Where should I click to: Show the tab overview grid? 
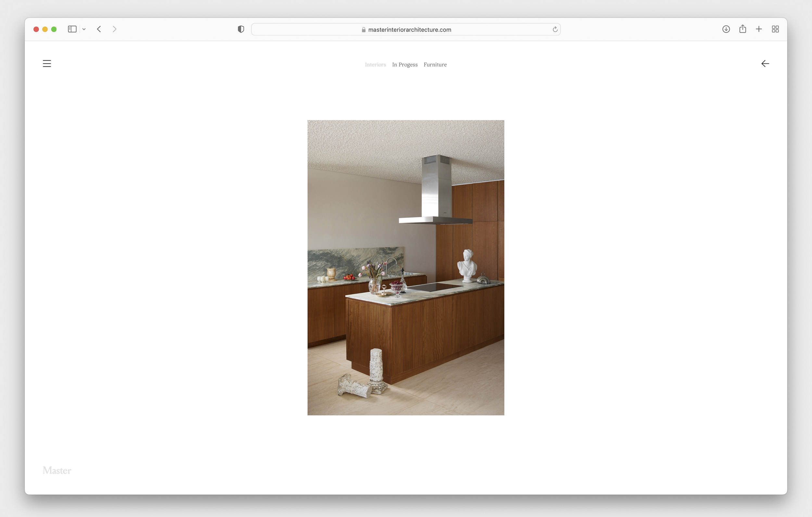click(775, 29)
